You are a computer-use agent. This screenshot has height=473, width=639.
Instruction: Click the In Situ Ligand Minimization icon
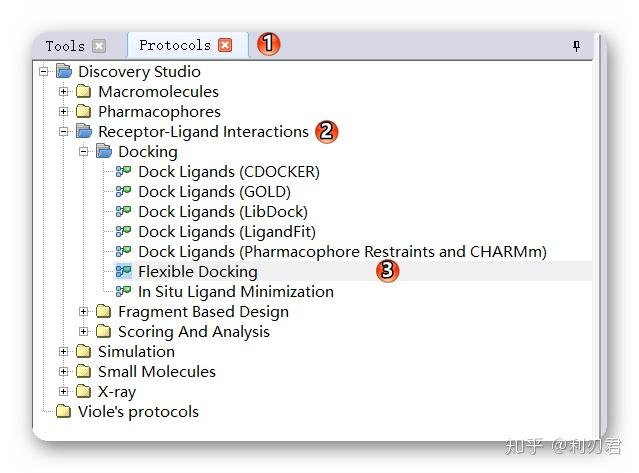tap(124, 291)
